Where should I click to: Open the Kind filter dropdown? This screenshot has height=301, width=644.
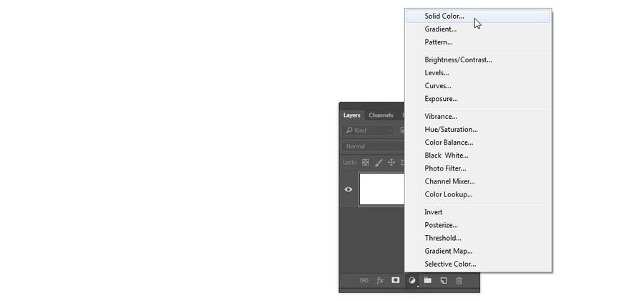pyautogui.click(x=369, y=130)
